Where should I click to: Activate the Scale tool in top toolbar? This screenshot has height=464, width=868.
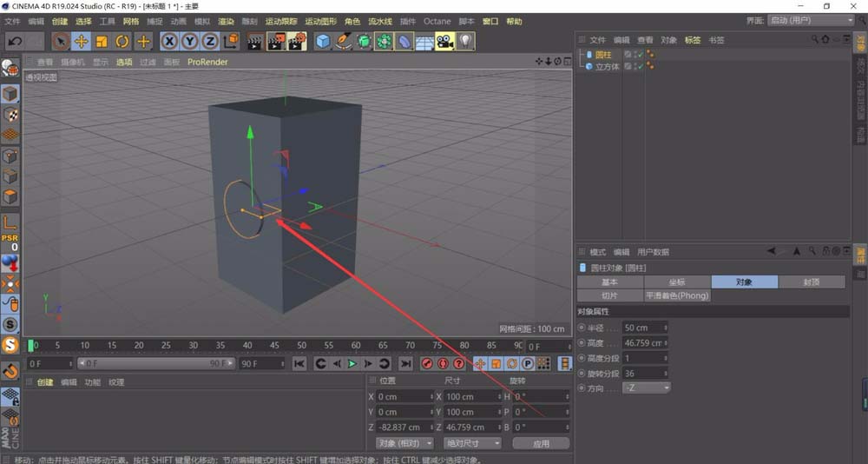(102, 42)
